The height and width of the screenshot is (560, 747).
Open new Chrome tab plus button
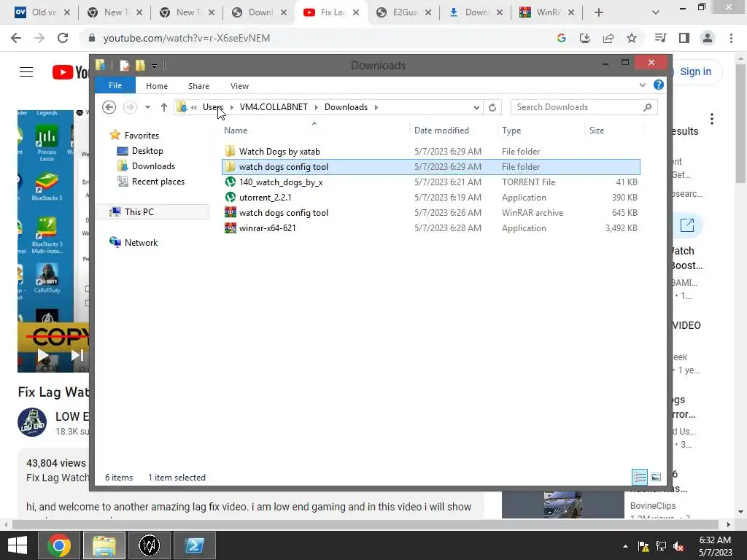[599, 12]
